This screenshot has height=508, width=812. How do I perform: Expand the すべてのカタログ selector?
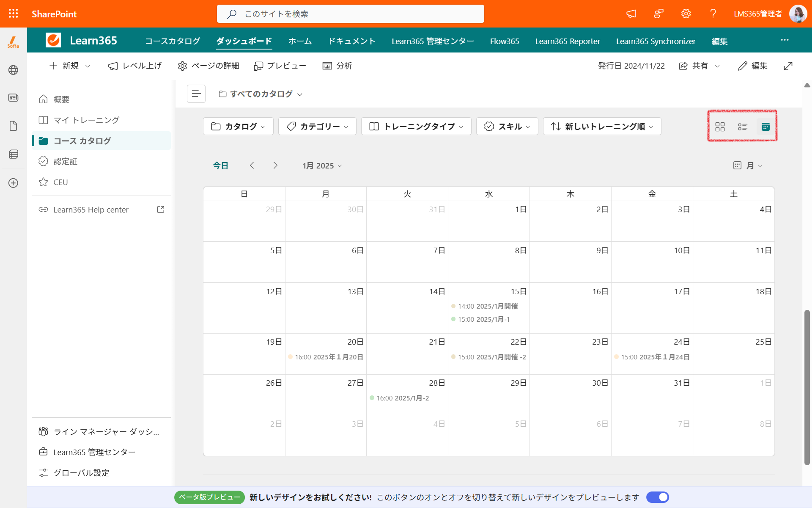261,94
